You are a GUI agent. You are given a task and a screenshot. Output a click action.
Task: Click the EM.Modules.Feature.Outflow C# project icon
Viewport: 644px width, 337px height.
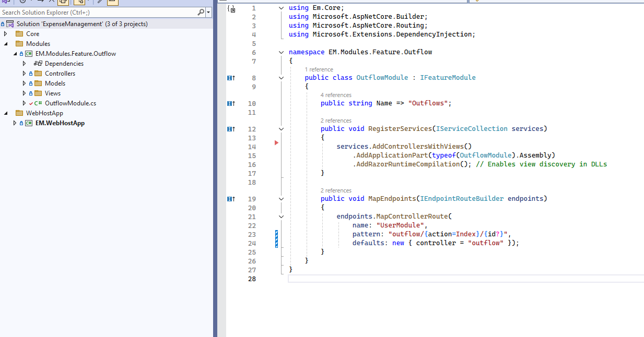point(29,54)
